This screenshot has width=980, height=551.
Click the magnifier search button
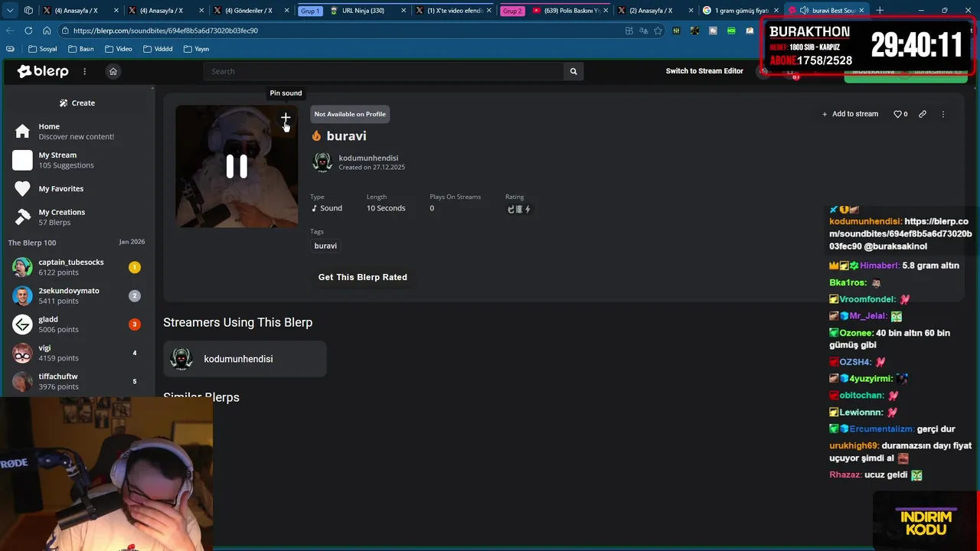tap(573, 71)
